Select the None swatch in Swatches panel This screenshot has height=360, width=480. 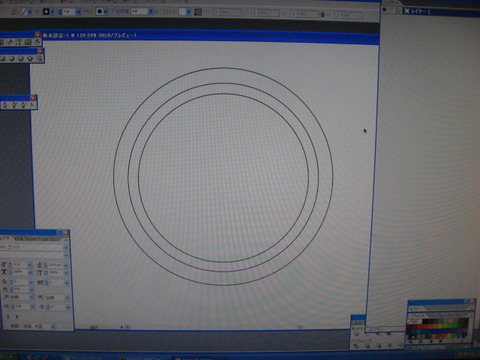tap(411, 322)
